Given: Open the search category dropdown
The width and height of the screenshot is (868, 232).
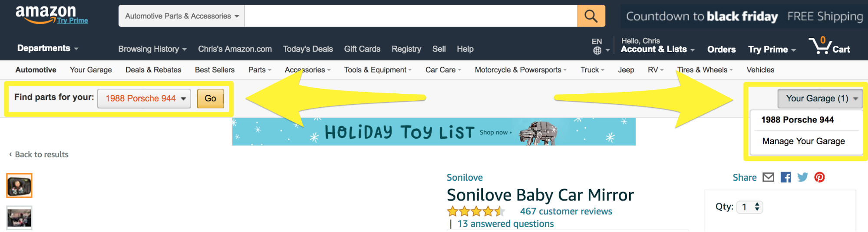Looking at the screenshot, I should pyautogui.click(x=182, y=16).
